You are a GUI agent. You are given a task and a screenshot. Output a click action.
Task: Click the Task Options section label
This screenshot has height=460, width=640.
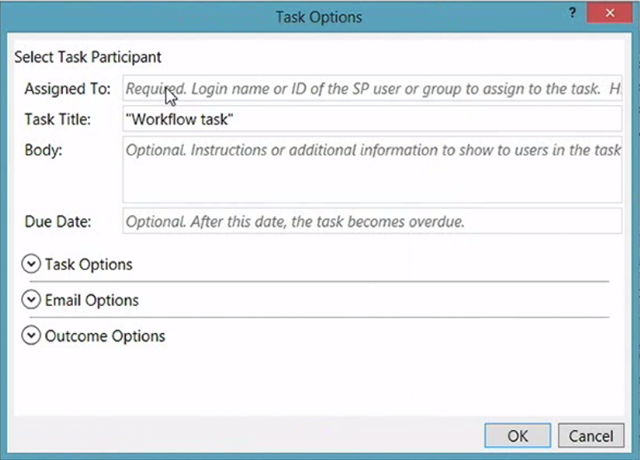[x=89, y=264]
